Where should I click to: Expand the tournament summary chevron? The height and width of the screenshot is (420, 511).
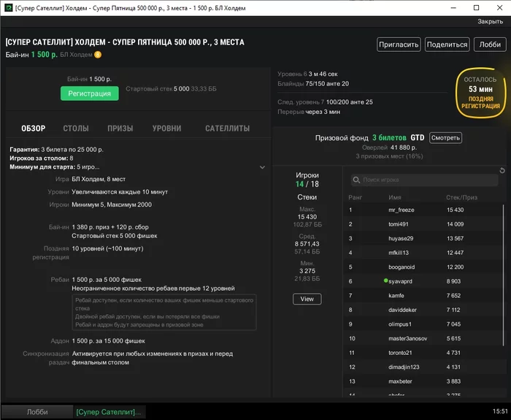[x=262, y=167]
